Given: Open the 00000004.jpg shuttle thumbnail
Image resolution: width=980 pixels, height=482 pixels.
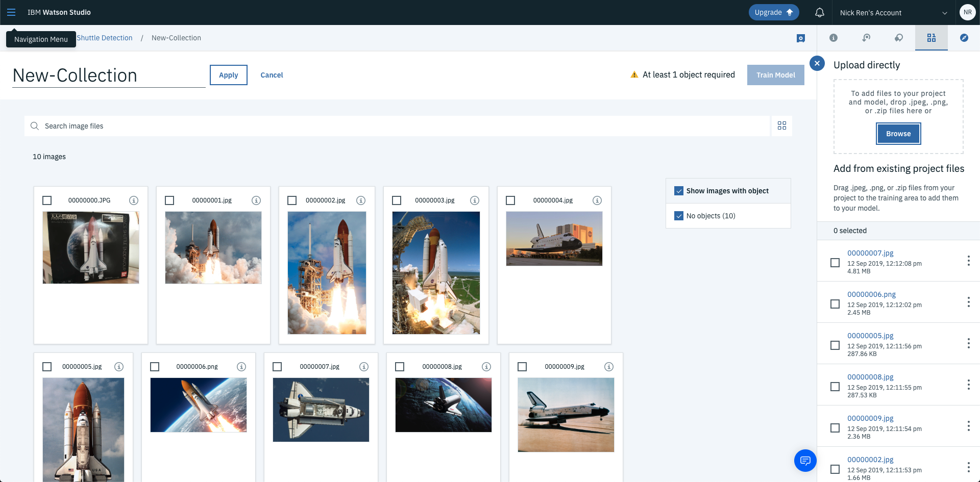Looking at the screenshot, I should tap(554, 239).
